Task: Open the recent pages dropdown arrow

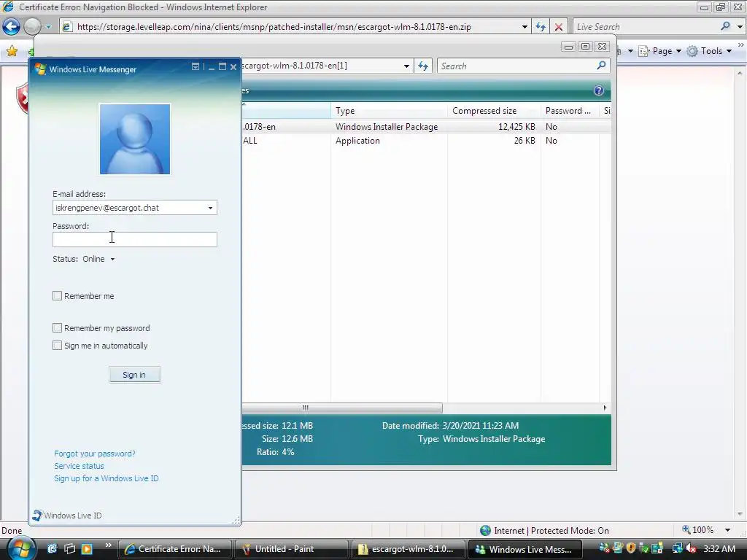Action: [48, 27]
